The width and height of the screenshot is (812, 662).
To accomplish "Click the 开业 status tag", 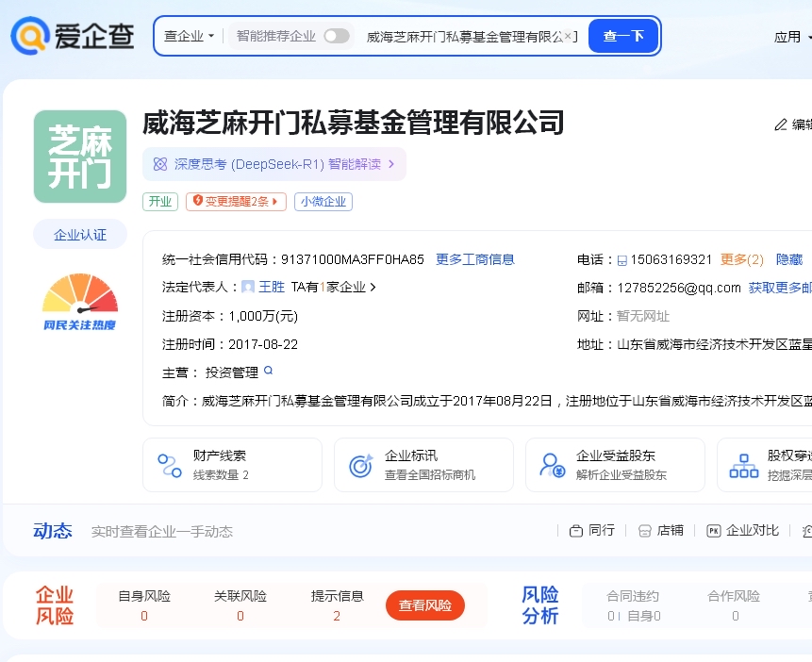I will [160, 202].
